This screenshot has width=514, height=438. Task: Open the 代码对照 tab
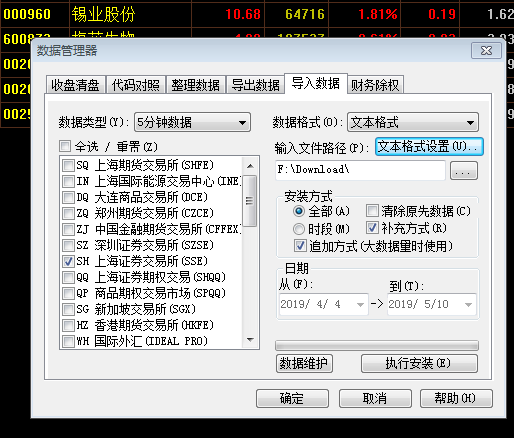pyautogui.click(x=135, y=85)
